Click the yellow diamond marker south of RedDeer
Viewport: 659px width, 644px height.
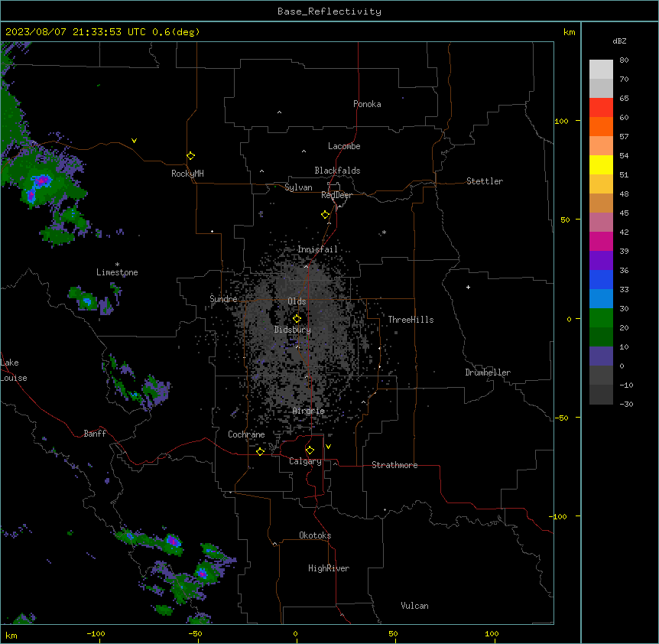[326, 215]
